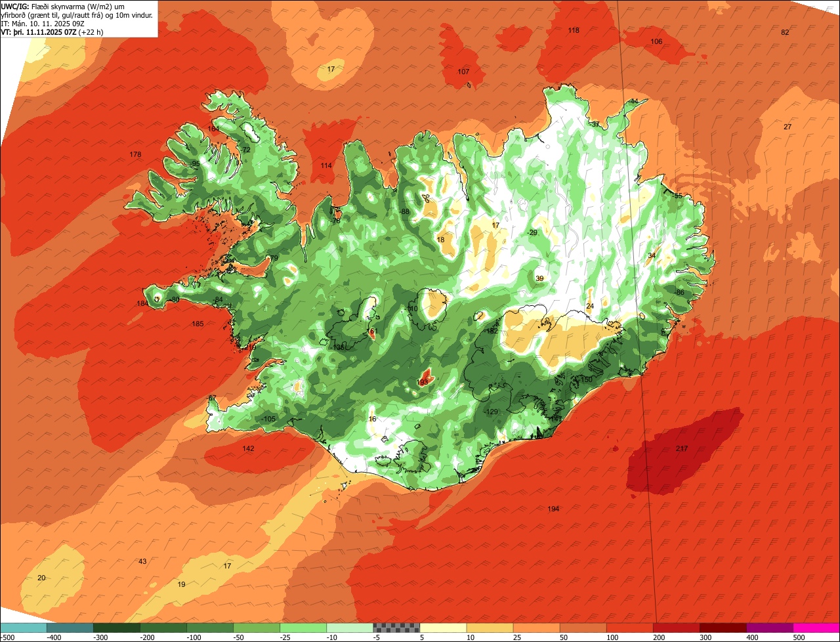Select the red swatch between 200 and 300
Image resolution: width=840 pixels, height=642 pixels.
pyautogui.click(x=677, y=628)
